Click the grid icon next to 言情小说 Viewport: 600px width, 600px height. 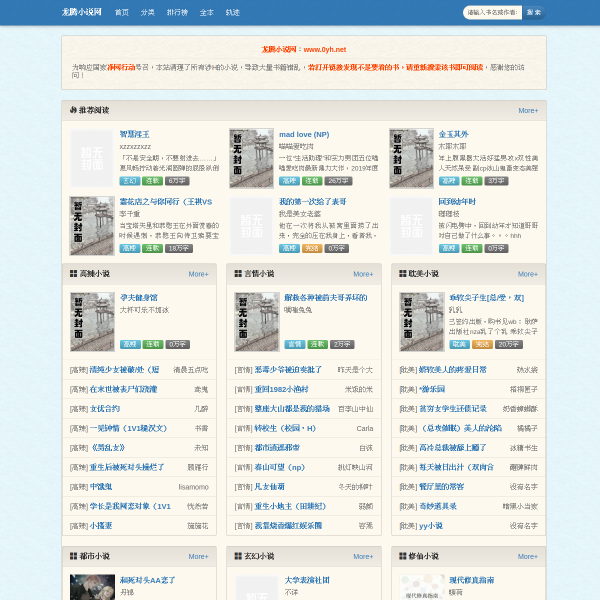tap(238, 273)
